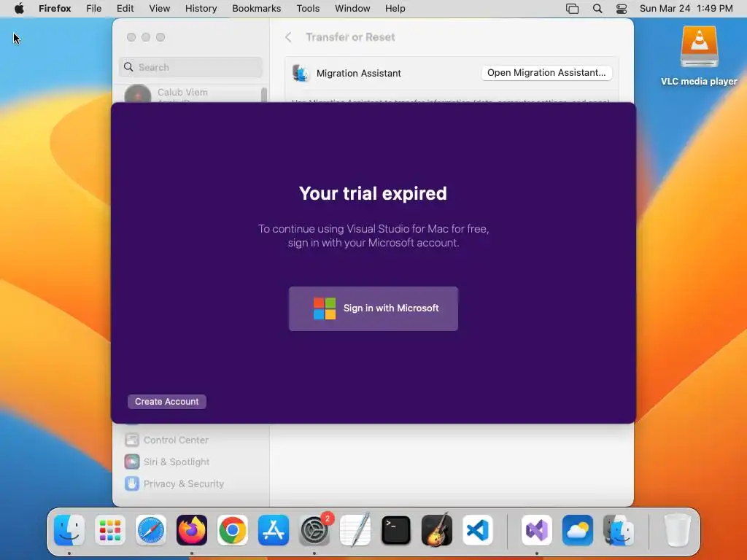
Task: Open Finder from the Dock
Action: pyautogui.click(x=69, y=530)
